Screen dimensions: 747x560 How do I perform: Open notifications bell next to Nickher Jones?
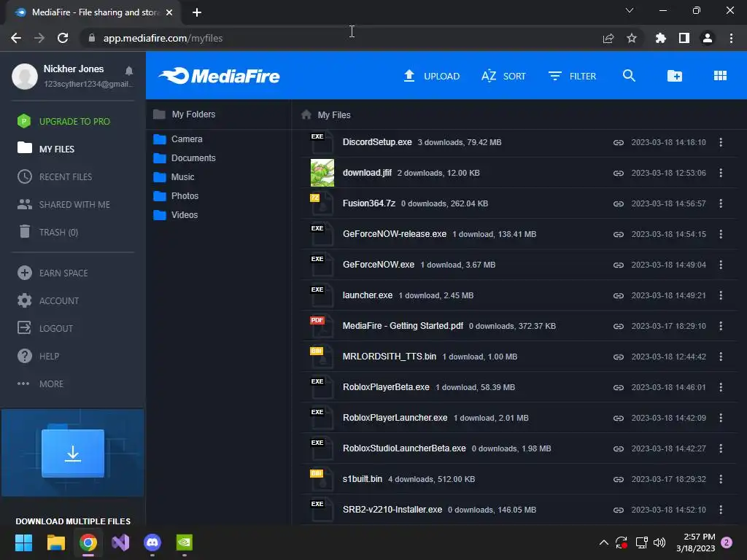[128, 71]
